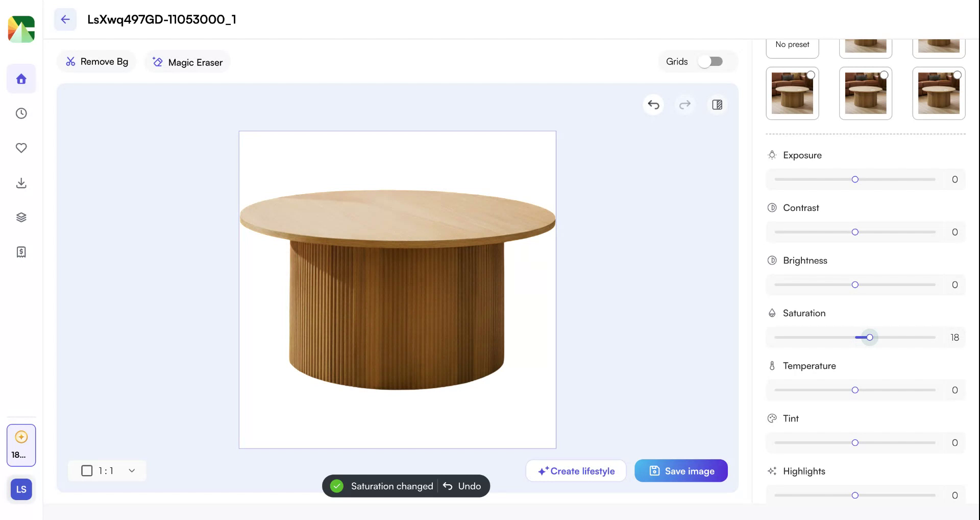The image size is (980, 520).
Task: Click Remove Bg in the toolbar
Action: (x=96, y=61)
